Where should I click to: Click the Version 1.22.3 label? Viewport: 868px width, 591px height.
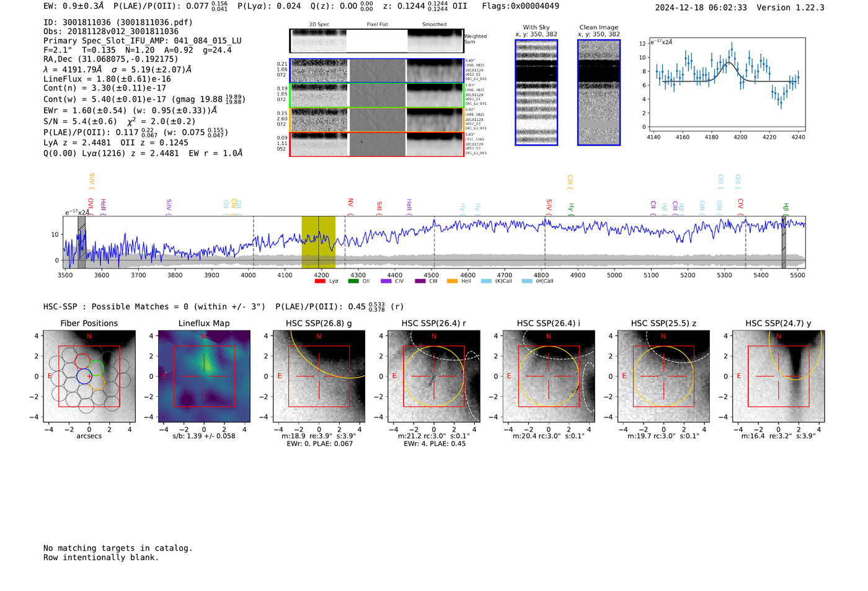[x=790, y=7]
